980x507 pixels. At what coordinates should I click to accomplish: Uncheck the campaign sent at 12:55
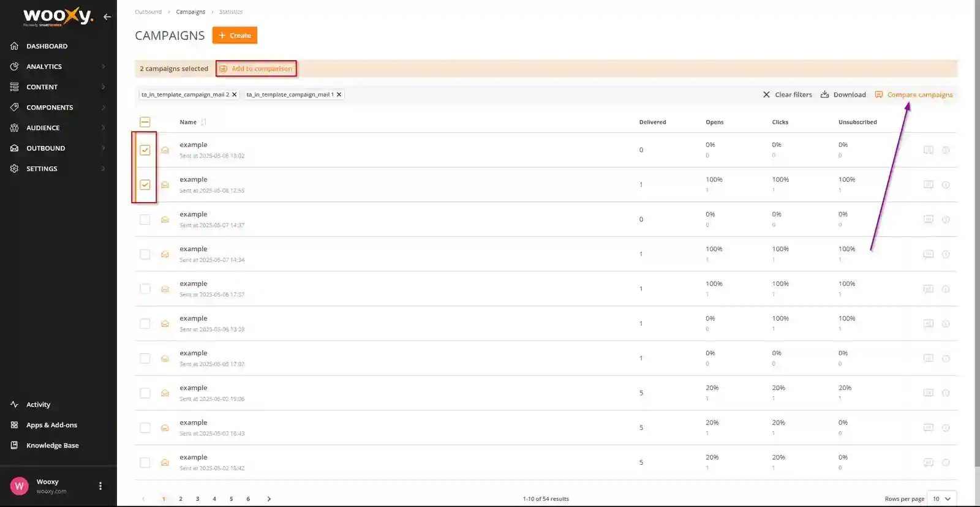pos(145,184)
